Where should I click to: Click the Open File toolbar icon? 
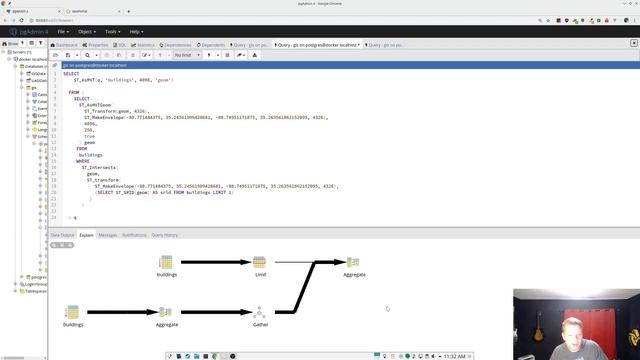pos(56,55)
